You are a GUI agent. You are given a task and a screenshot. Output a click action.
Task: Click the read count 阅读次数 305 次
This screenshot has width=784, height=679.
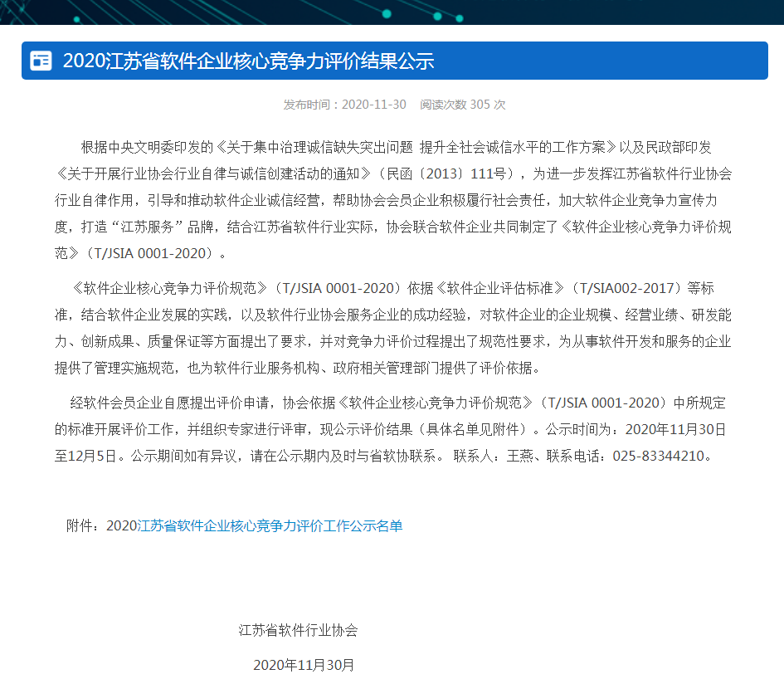pos(462,105)
